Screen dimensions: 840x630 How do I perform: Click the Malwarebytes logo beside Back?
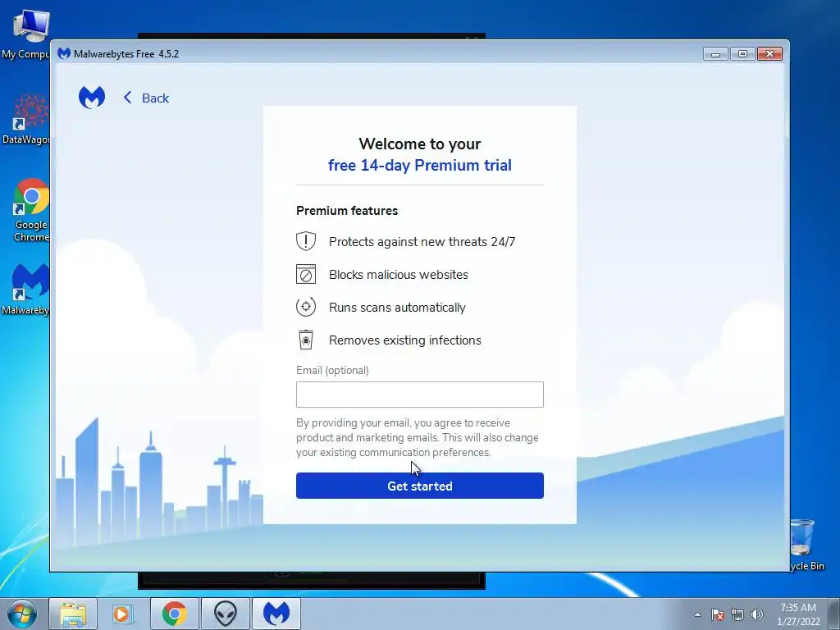pos(92,98)
